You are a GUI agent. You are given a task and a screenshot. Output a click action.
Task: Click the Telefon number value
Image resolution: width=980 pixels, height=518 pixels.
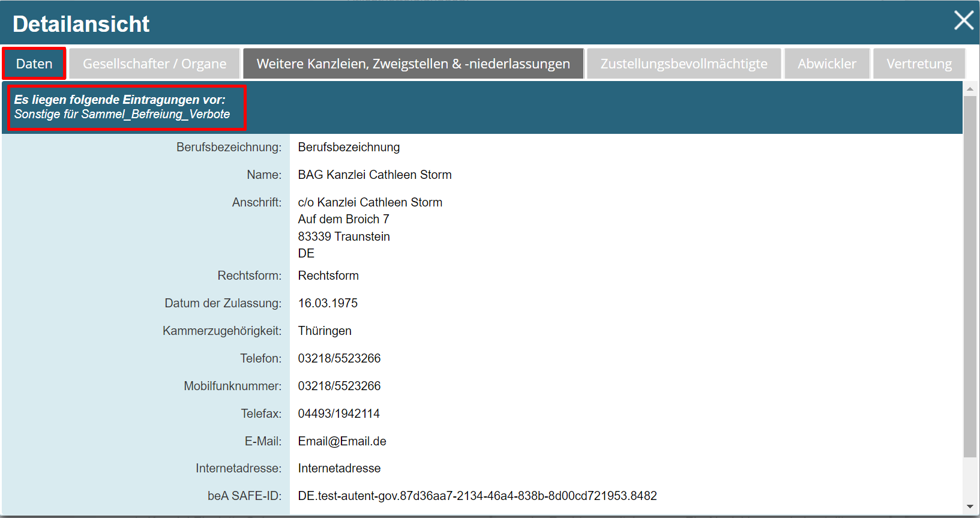[x=339, y=358]
